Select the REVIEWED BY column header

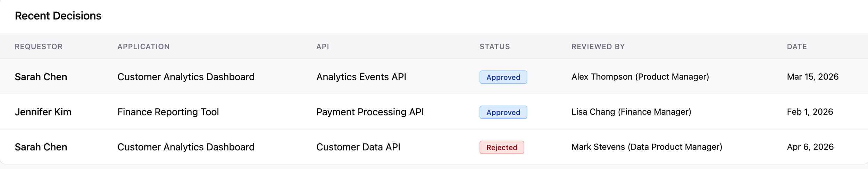[x=598, y=47]
